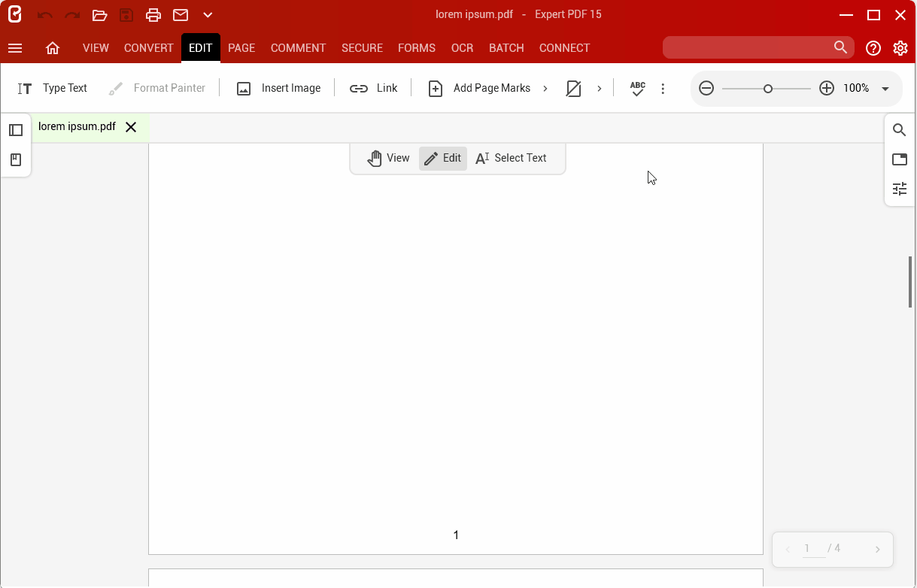Select the EDIT ribbon tab
The image size is (917, 588).
(201, 48)
